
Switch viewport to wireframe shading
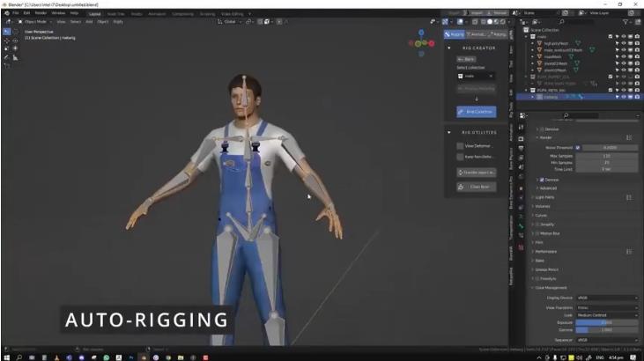(x=484, y=22)
